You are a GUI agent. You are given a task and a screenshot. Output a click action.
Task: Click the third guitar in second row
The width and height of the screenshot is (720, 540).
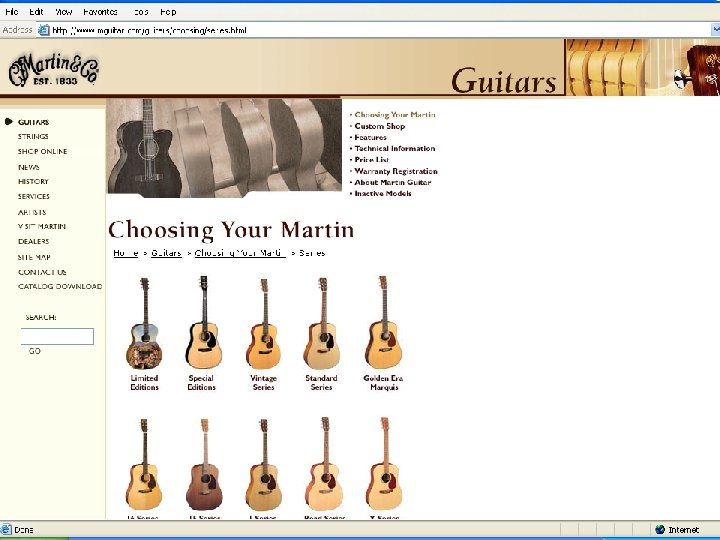tap(264, 464)
